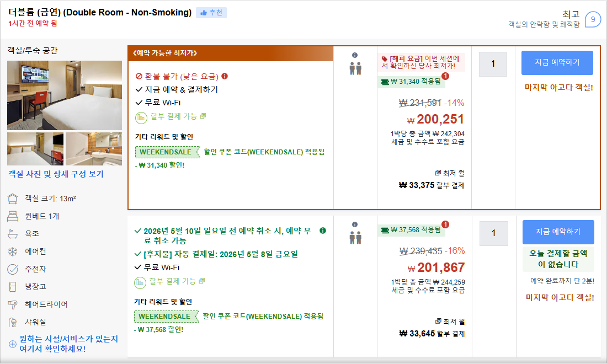The width and height of the screenshot is (607, 364).
Task: Book the free-cancellation rate with 지금 예약하기
Action: click(x=558, y=232)
